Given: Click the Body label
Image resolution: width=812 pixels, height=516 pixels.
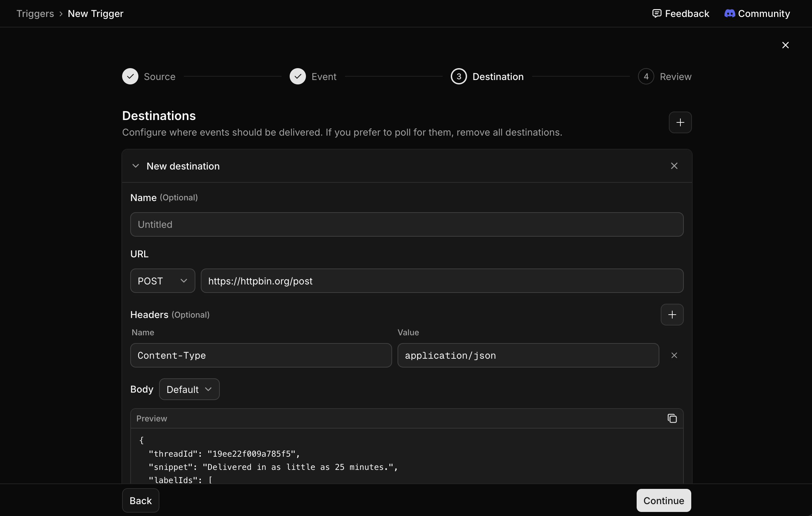Looking at the screenshot, I should 142,389.
